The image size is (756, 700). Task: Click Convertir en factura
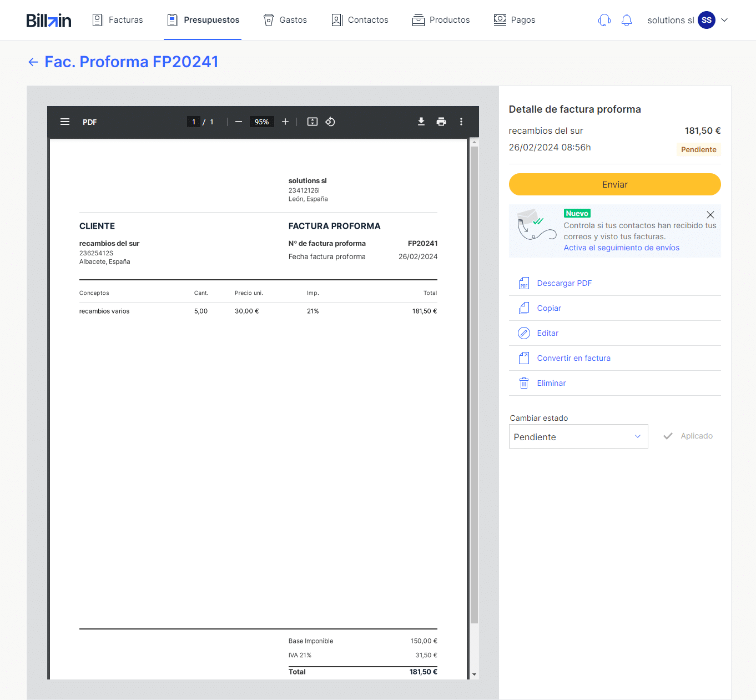pos(574,358)
